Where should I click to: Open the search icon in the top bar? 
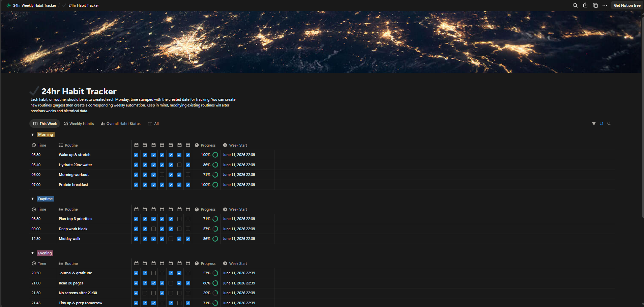pos(575,5)
